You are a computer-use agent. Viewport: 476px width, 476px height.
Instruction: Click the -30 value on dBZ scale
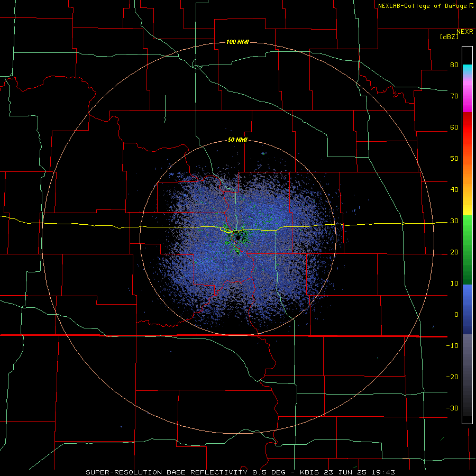tap(452, 408)
